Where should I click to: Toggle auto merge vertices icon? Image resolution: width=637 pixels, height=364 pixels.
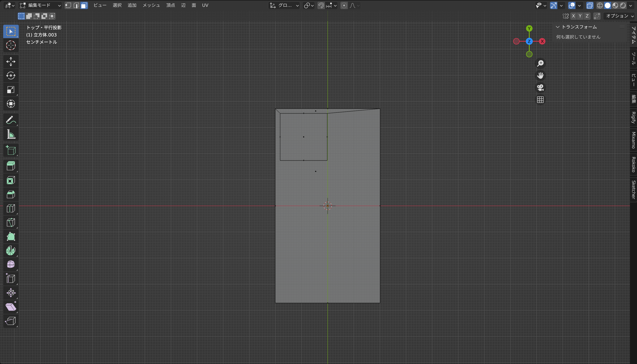point(597,16)
